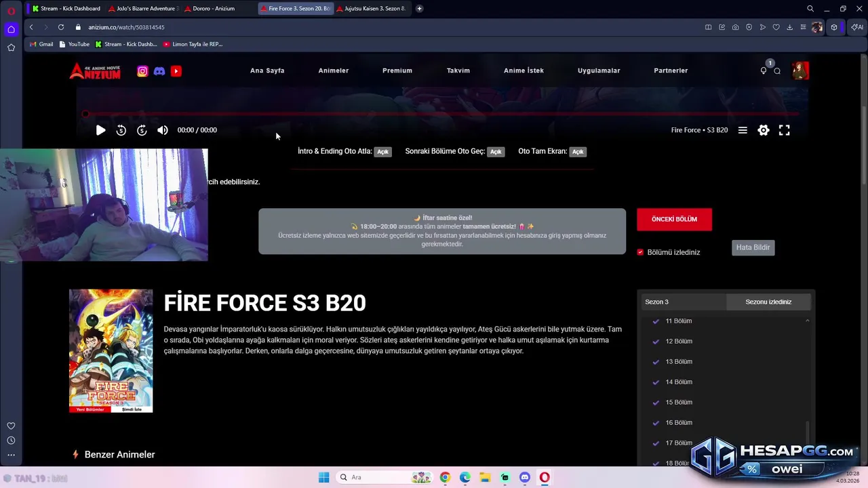Open Anizium Discord server icon

click(x=159, y=71)
